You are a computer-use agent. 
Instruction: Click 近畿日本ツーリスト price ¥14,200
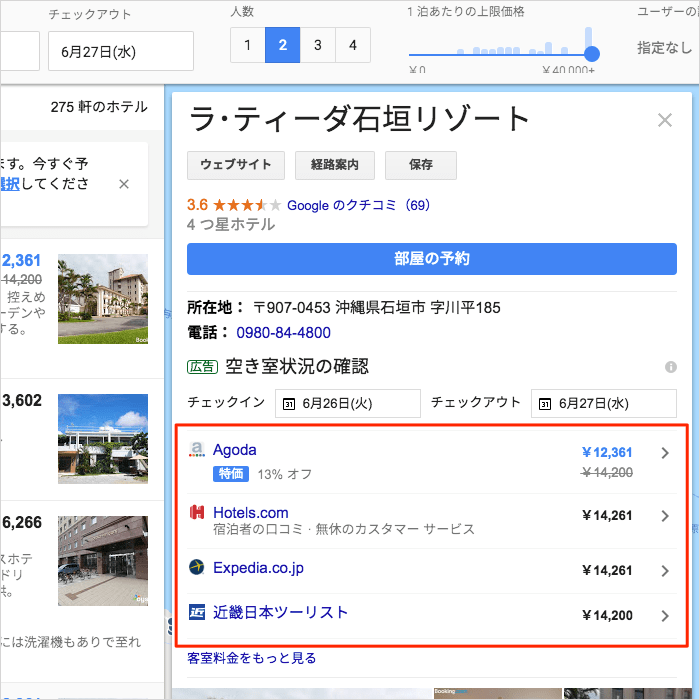607,616
